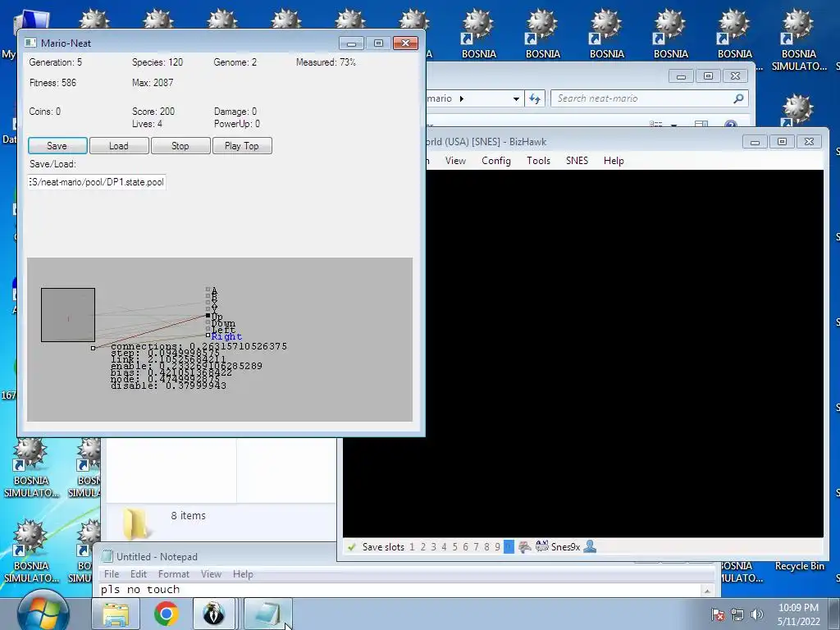Click BOSNIA shortcut left of BOSNIA SIMULATO... in top row
This screenshot has width=840, height=630.
click(735, 33)
